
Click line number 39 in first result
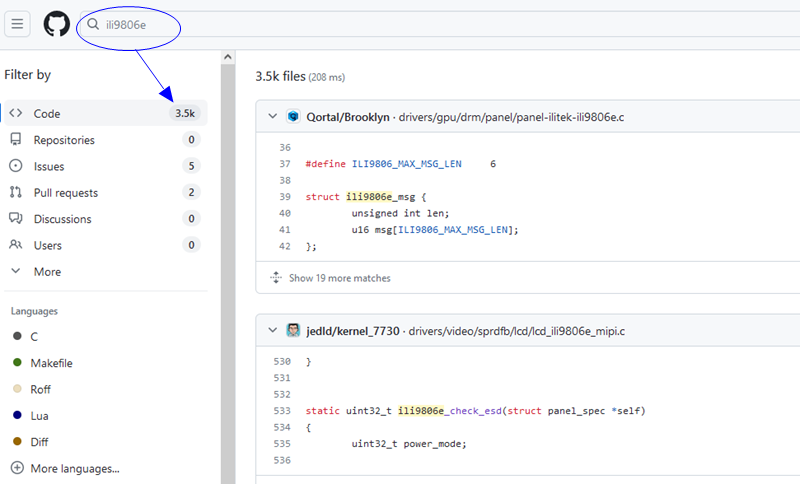click(285, 197)
